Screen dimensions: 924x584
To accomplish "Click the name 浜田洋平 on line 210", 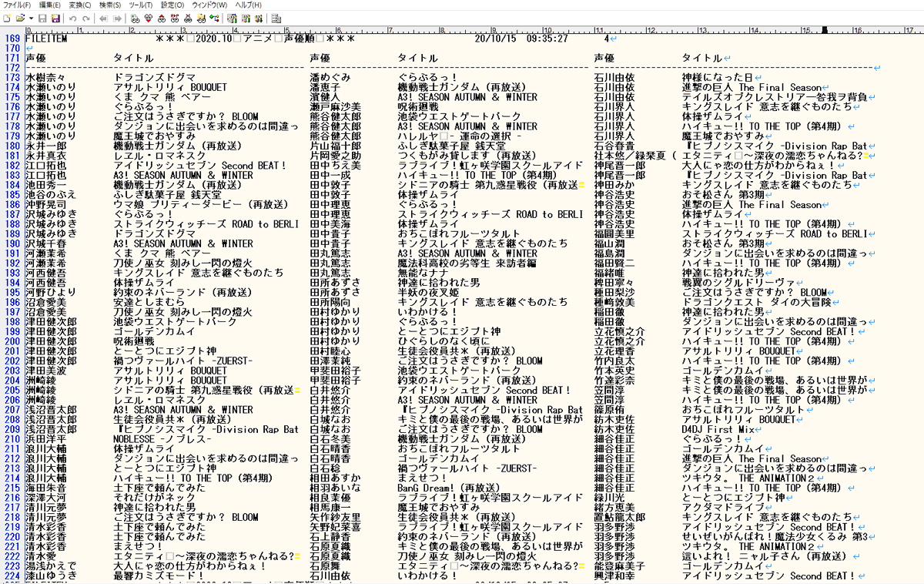I will tap(45, 438).
